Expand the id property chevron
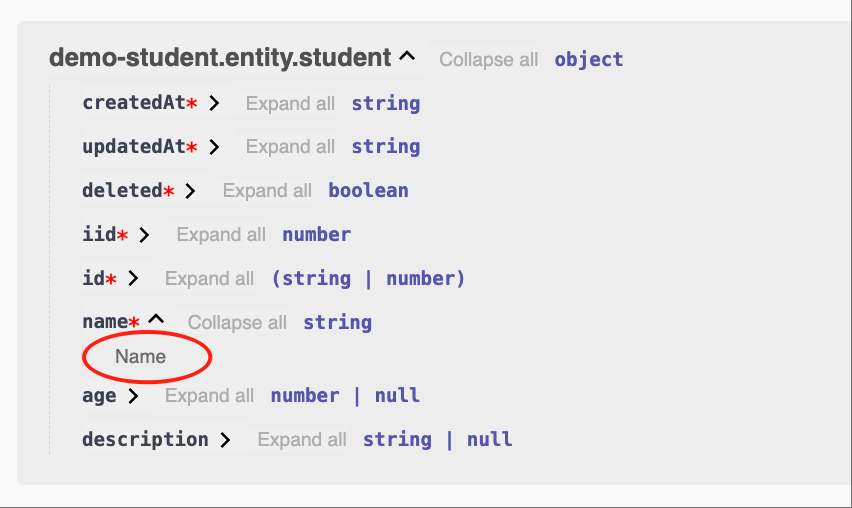The width and height of the screenshot is (852, 508). point(133,278)
